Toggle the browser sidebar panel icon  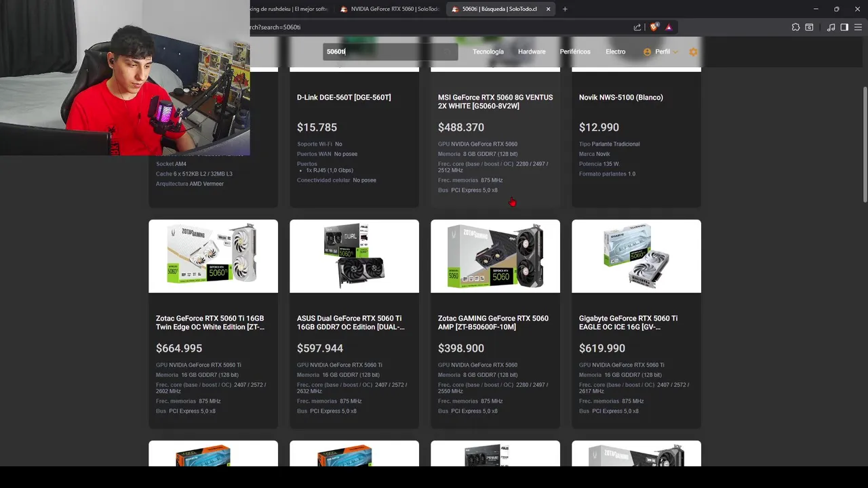pos(844,27)
